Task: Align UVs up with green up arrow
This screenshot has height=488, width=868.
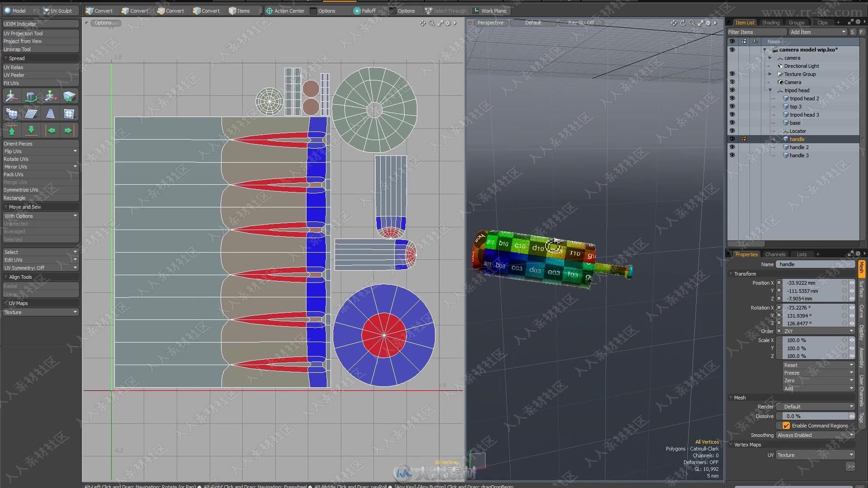Action: 12,131
